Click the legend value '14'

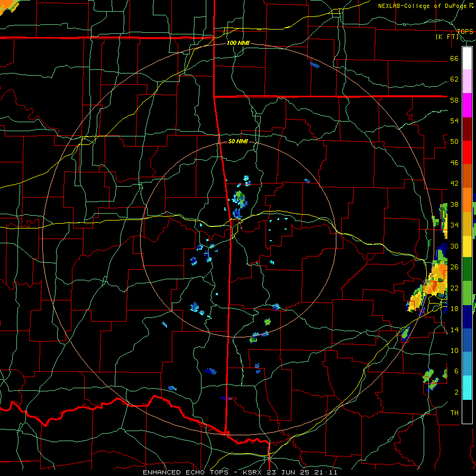click(x=454, y=329)
